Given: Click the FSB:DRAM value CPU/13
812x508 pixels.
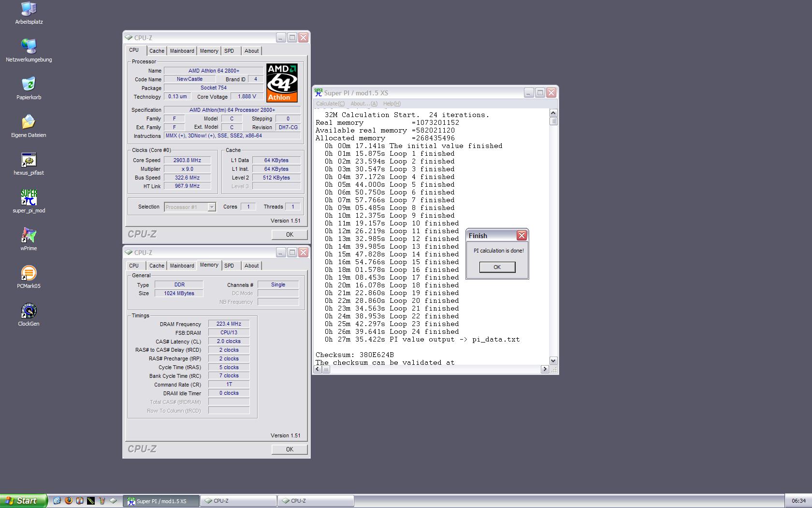Looking at the screenshot, I should pyautogui.click(x=229, y=332).
